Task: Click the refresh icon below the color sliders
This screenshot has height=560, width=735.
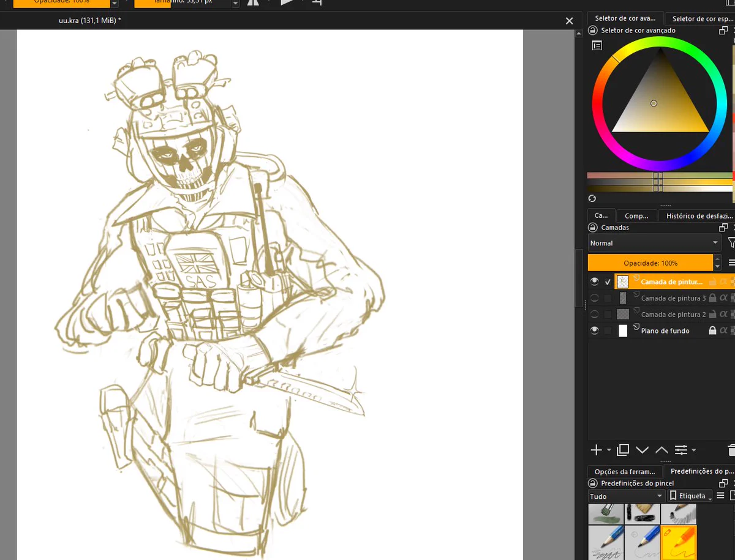Action: point(592,198)
